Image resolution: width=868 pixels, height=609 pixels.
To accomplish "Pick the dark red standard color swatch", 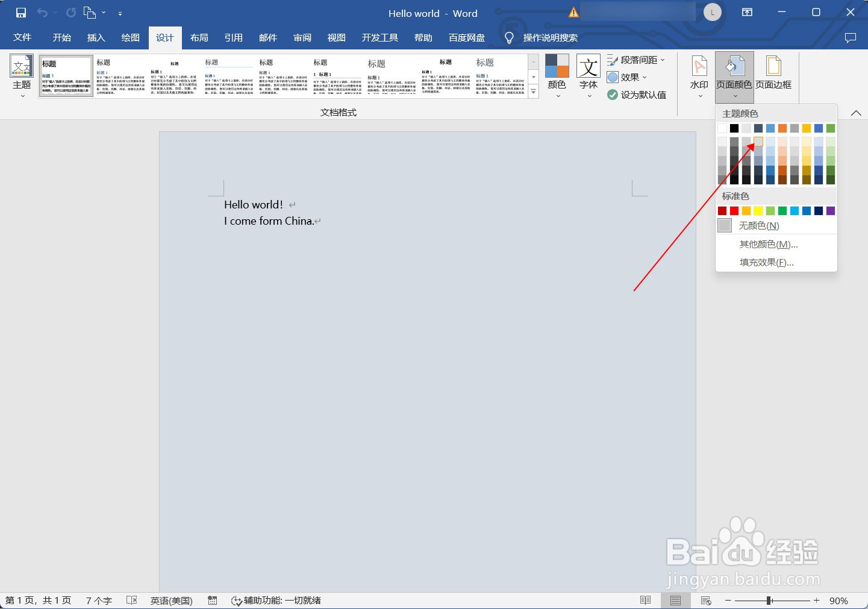I will pyautogui.click(x=722, y=211).
